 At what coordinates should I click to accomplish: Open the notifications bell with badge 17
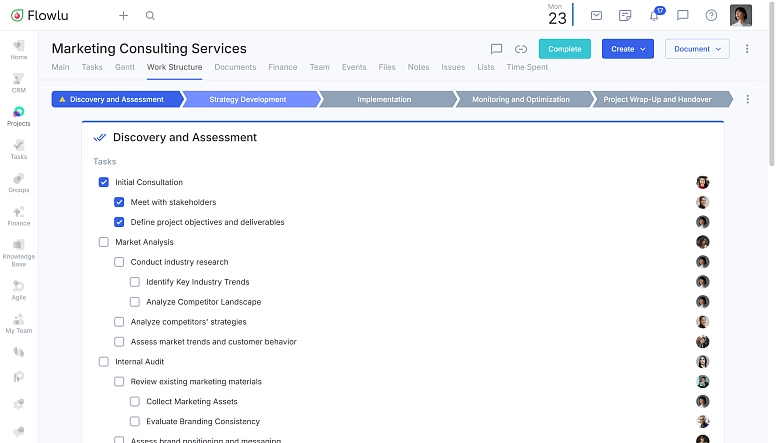pos(655,15)
